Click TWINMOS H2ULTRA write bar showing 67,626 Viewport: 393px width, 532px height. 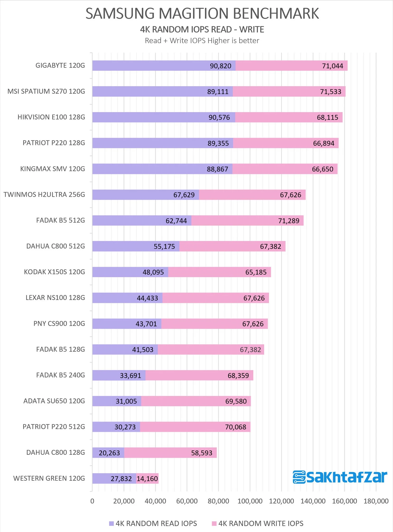click(252, 195)
